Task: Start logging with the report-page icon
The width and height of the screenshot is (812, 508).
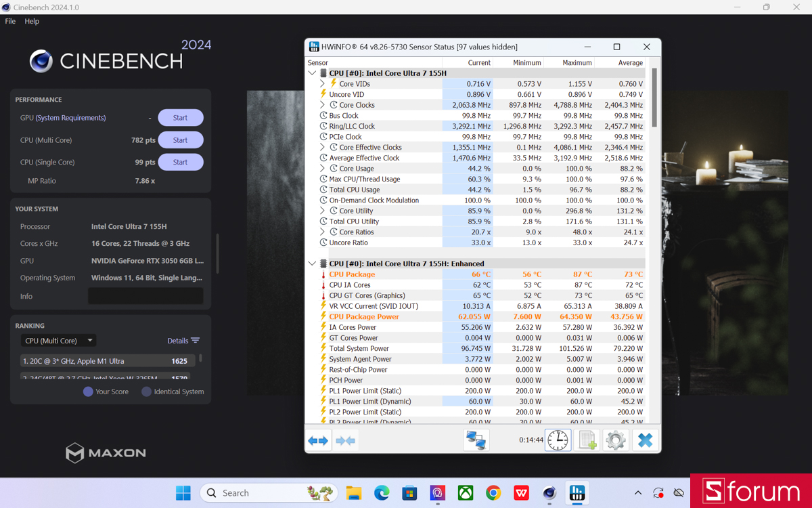Action: coord(586,440)
